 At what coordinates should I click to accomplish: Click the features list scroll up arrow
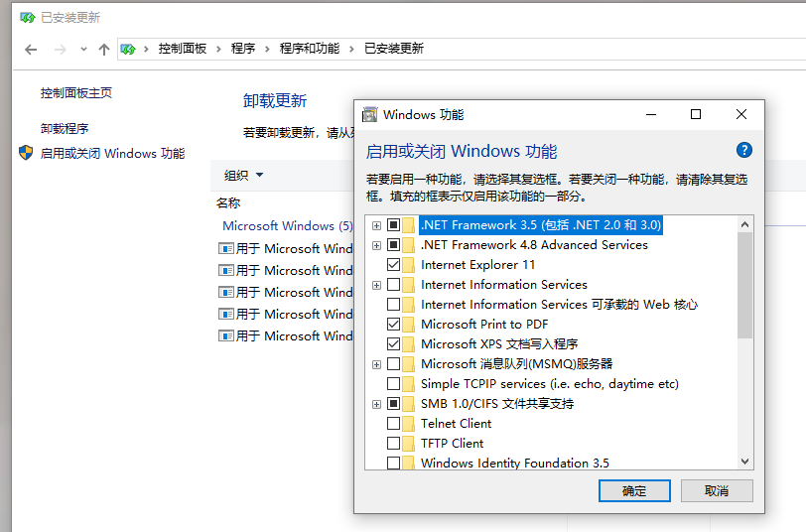pyautogui.click(x=744, y=224)
